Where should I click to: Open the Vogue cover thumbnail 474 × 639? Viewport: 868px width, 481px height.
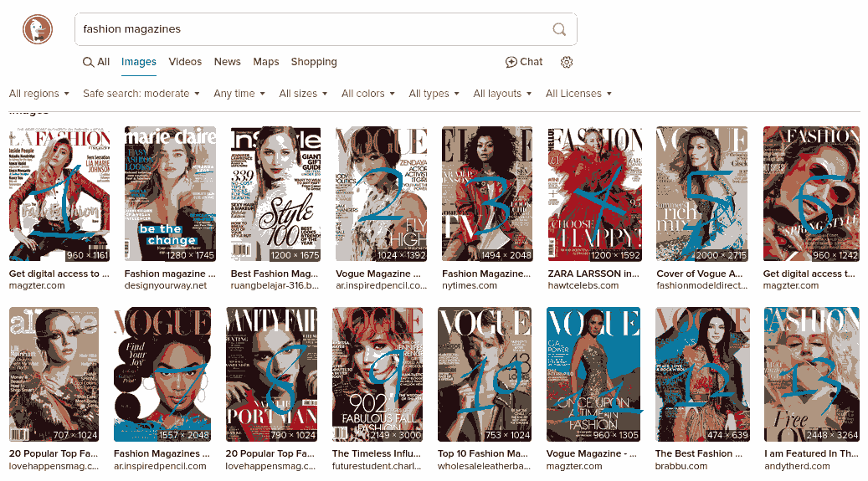[x=702, y=374]
